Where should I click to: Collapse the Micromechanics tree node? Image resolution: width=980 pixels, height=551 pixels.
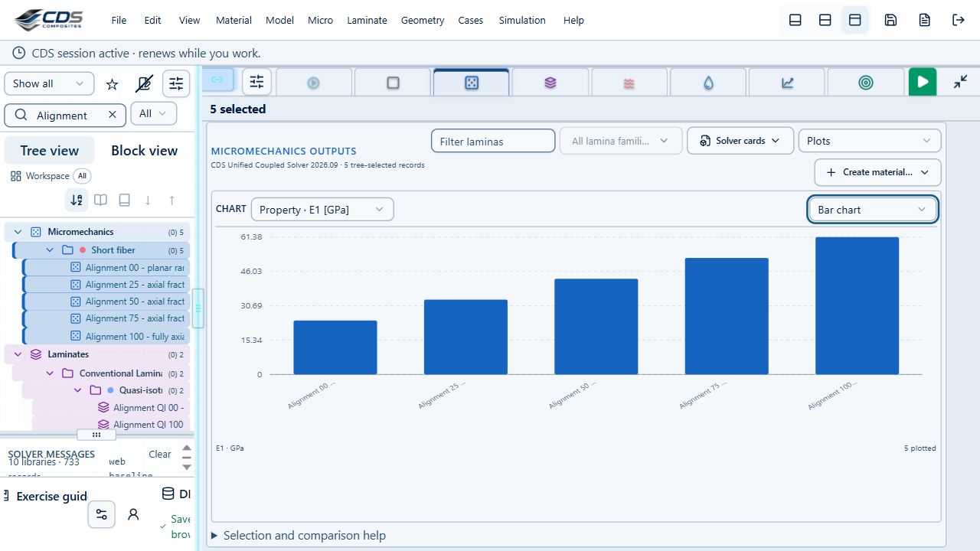[18, 232]
